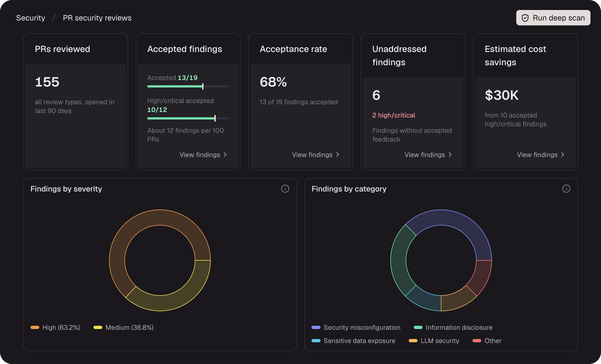Toggle Security misconfiguration legend swatch
601x364 pixels.
point(316,327)
